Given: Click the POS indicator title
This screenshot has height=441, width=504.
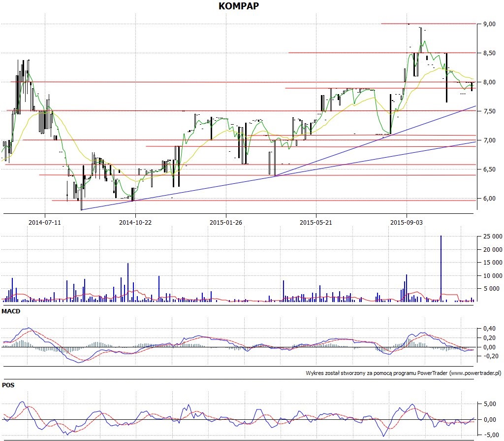Looking at the screenshot, I should click(x=8, y=385).
